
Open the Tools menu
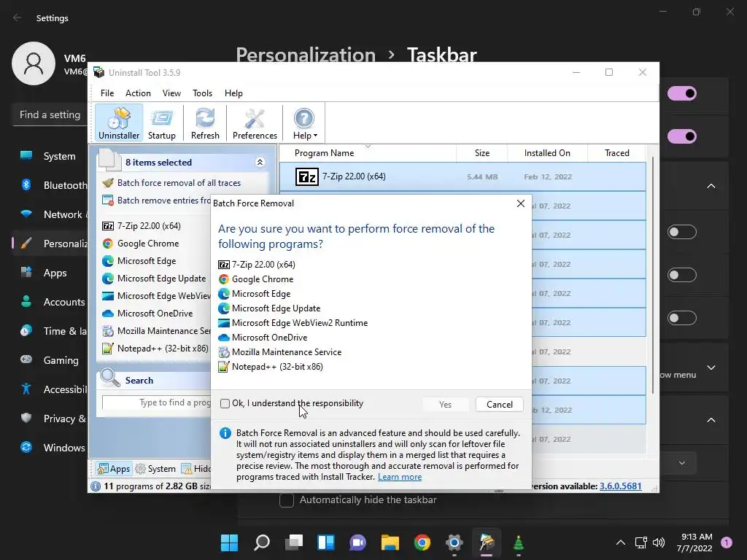202,93
